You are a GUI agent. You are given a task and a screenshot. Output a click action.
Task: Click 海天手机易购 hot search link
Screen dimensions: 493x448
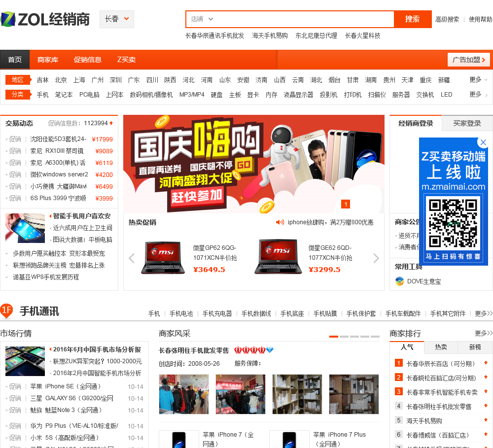pos(270,35)
